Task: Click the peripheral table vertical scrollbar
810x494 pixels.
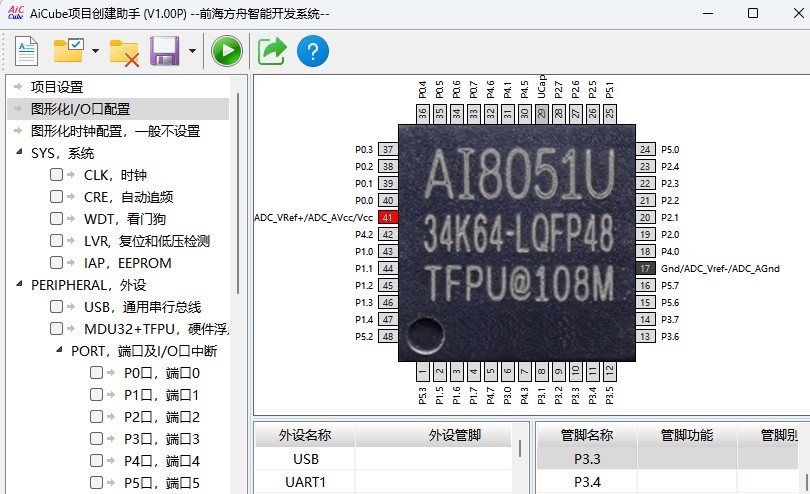Action: [520, 449]
